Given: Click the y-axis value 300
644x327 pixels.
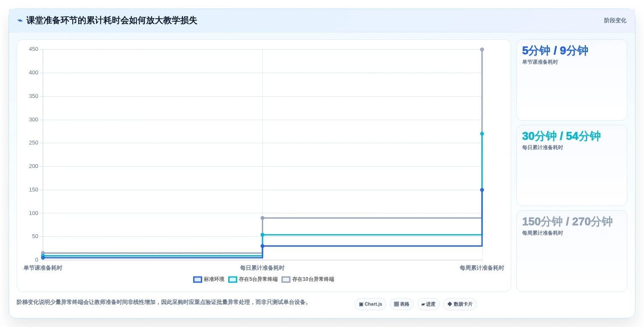Looking at the screenshot, I should point(33,120).
